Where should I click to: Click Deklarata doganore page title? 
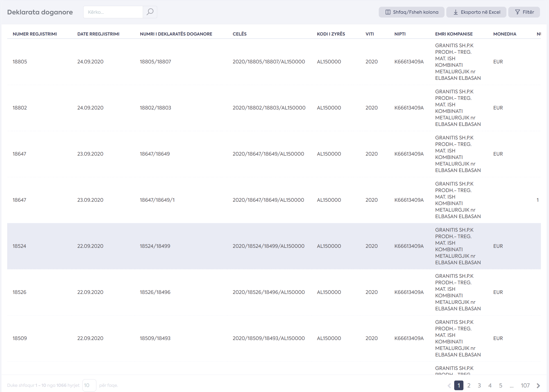(40, 12)
